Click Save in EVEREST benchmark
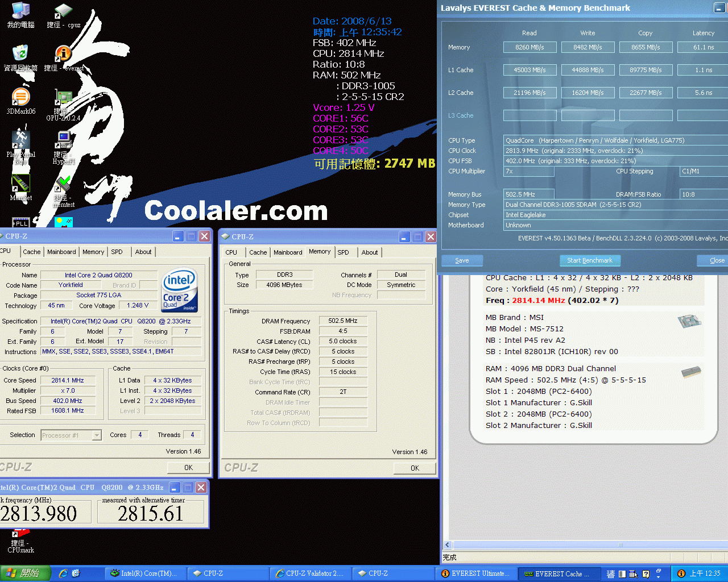The height and width of the screenshot is (582, 728). tap(462, 260)
